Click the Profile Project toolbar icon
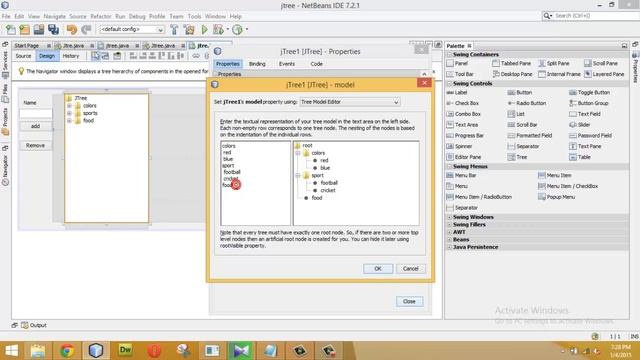 [237, 29]
